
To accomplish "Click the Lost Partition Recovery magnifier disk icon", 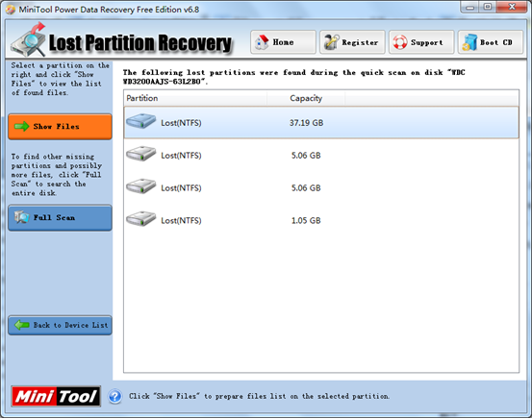I will coord(29,39).
